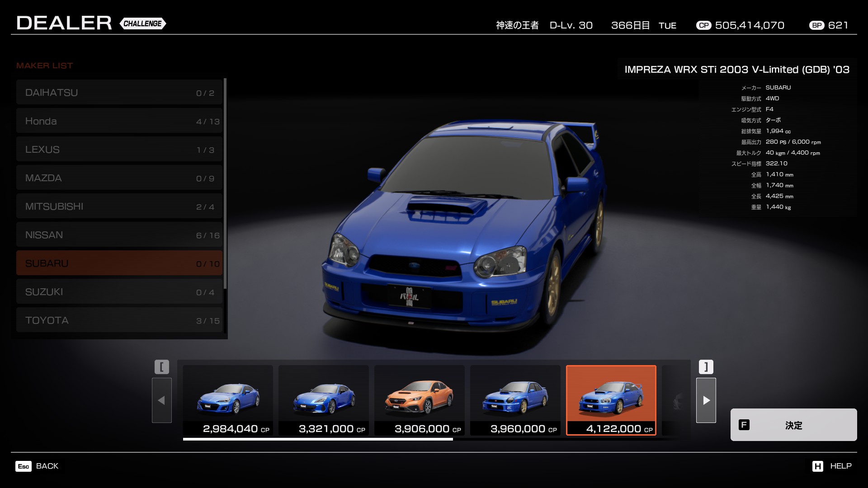
Task: Open the NISSAN maker entry
Action: click(x=119, y=235)
